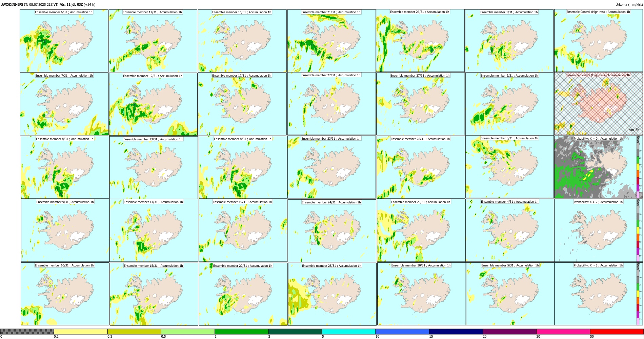Screen dimensions: 644x339
Task: Open the Ensemble member 16/31 map panel
Action: 242,41
